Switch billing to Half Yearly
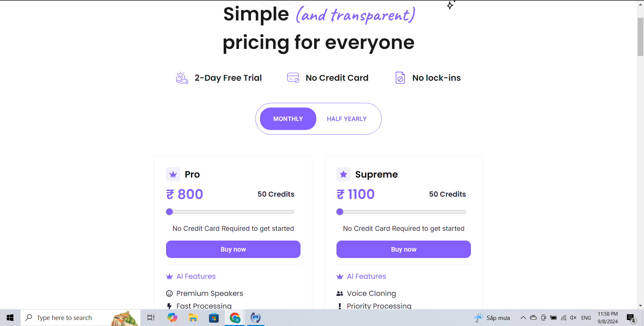Viewport: 644px width, 326px height. pyautogui.click(x=346, y=119)
